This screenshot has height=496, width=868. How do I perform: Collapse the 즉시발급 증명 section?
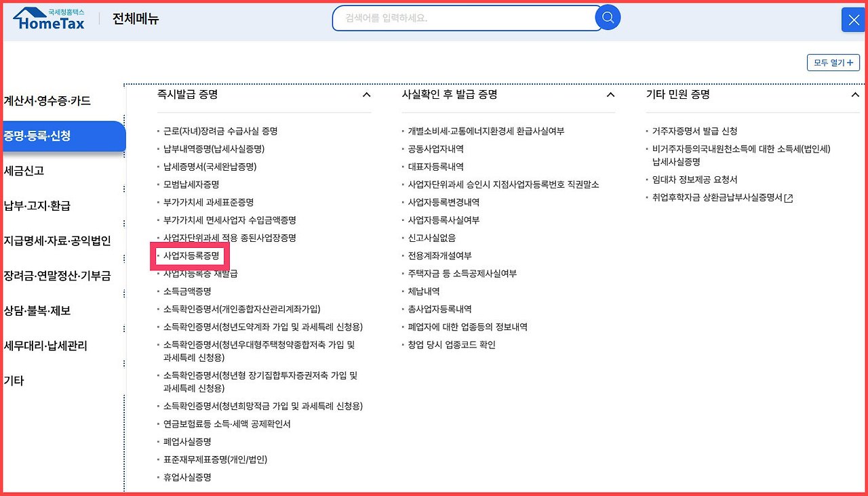point(367,95)
